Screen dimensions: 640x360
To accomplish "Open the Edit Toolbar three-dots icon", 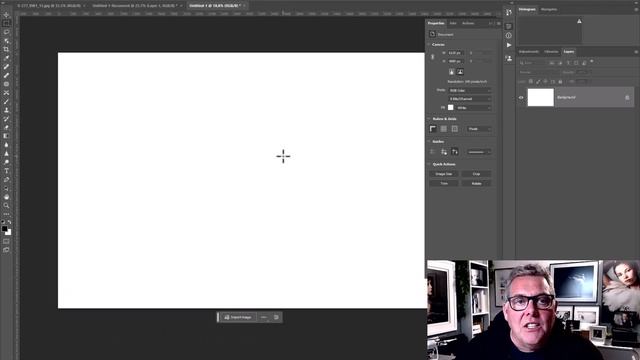I will tap(6, 214).
